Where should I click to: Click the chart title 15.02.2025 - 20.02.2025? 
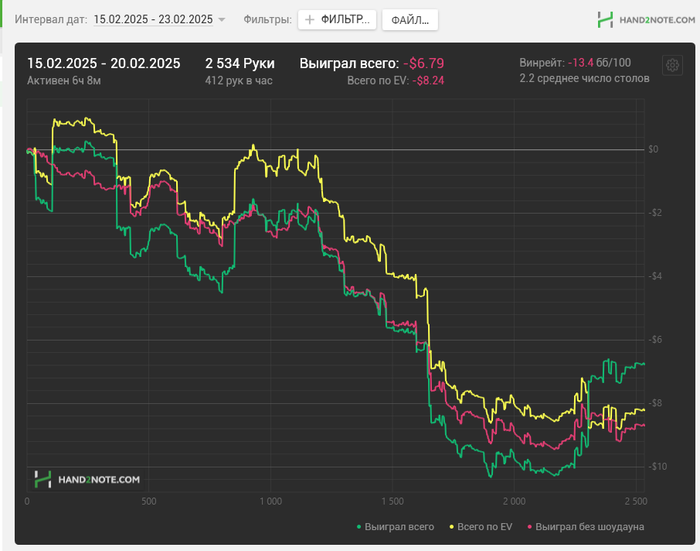click(x=104, y=63)
